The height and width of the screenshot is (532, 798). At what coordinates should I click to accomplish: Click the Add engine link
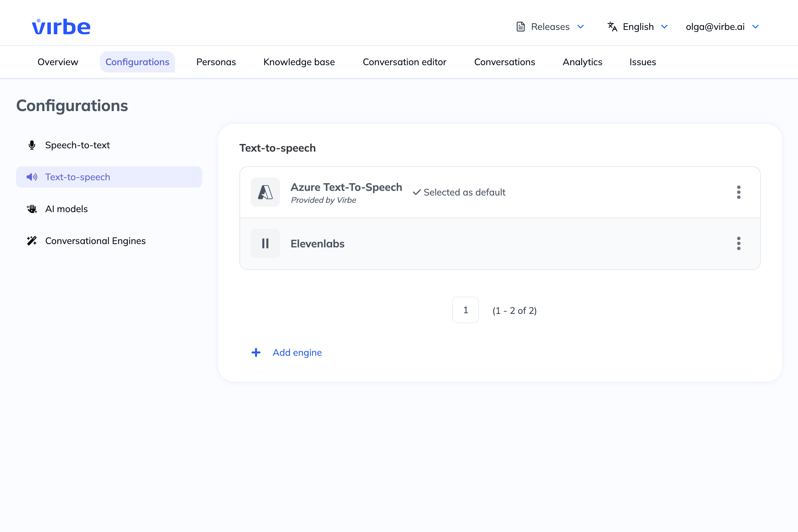pos(297,352)
